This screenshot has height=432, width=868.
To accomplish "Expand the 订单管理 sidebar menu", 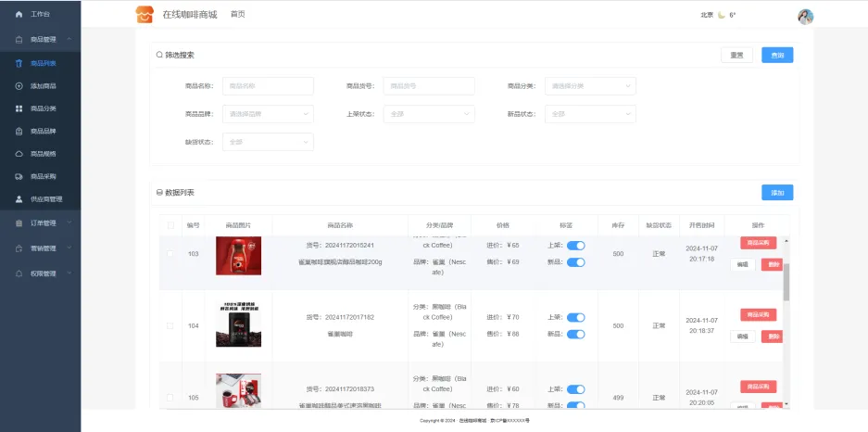I will tap(41, 223).
